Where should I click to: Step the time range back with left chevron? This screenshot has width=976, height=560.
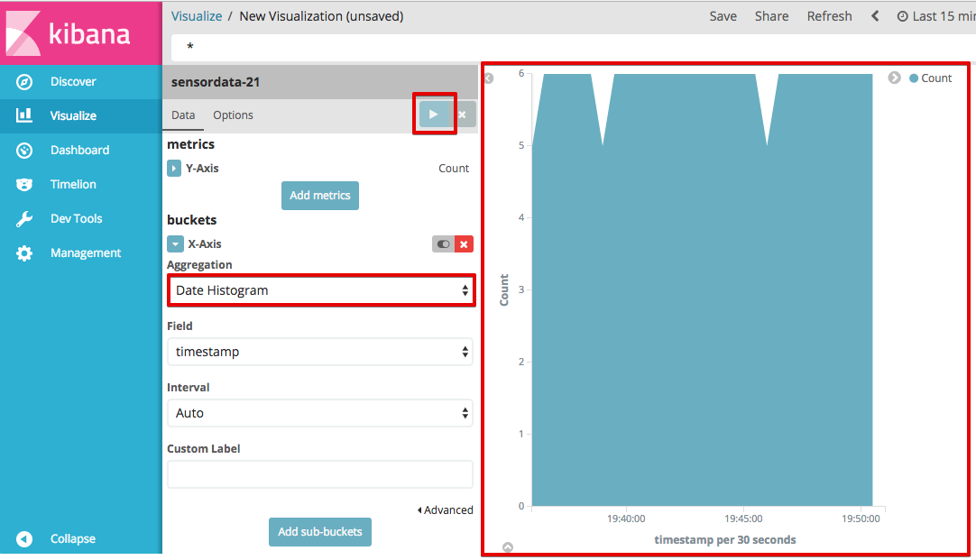click(x=875, y=16)
